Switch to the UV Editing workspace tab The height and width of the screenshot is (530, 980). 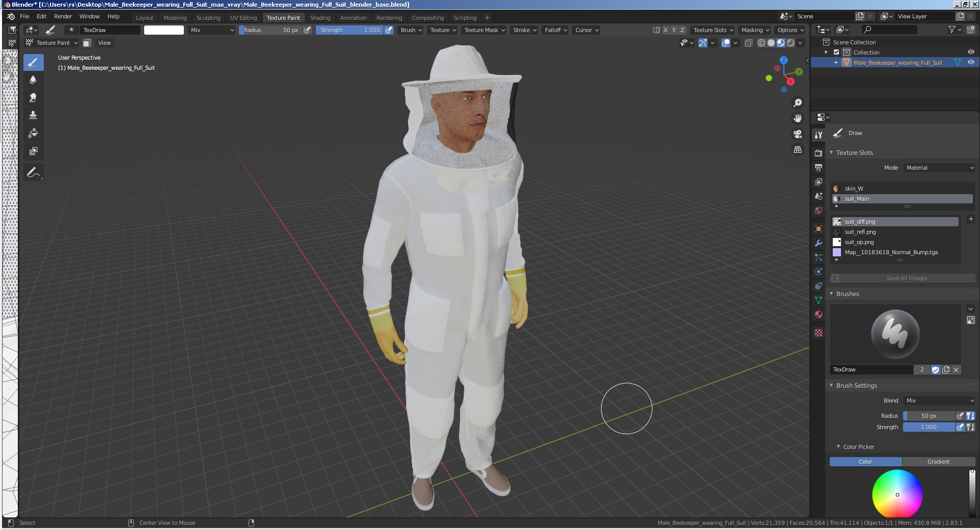[x=243, y=17]
